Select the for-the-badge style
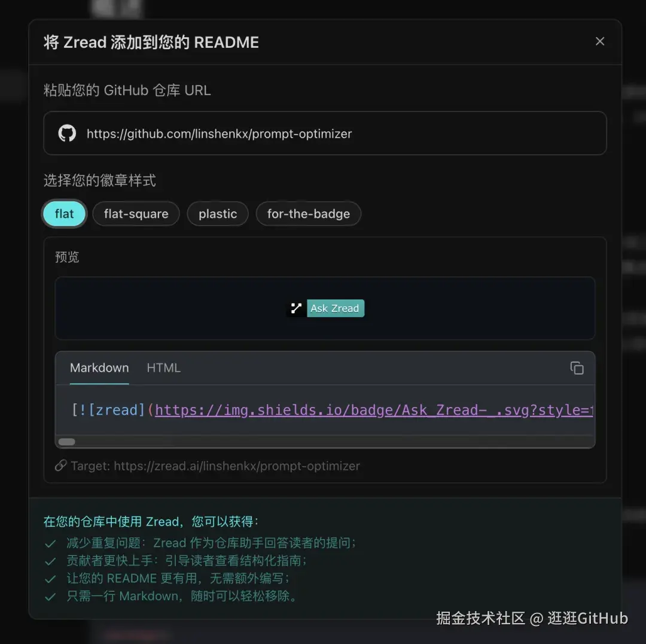646x644 pixels. coord(308,214)
